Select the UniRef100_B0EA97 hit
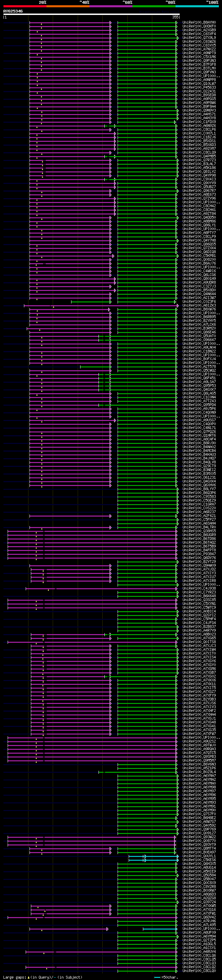This screenshot has width=222, height=980. pyautogui.click(x=199, y=852)
